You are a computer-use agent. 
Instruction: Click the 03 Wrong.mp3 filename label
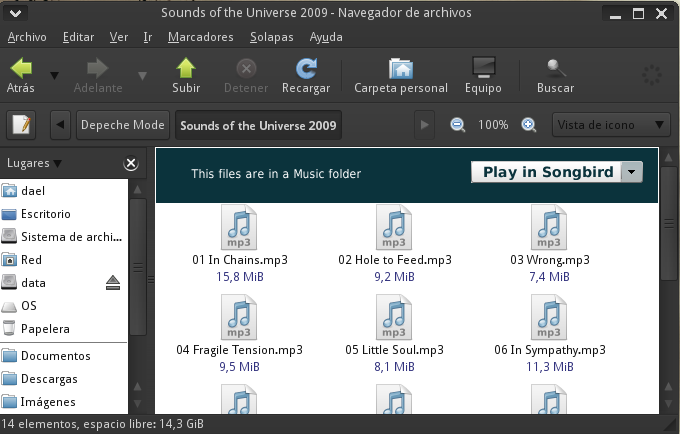(550, 260)
